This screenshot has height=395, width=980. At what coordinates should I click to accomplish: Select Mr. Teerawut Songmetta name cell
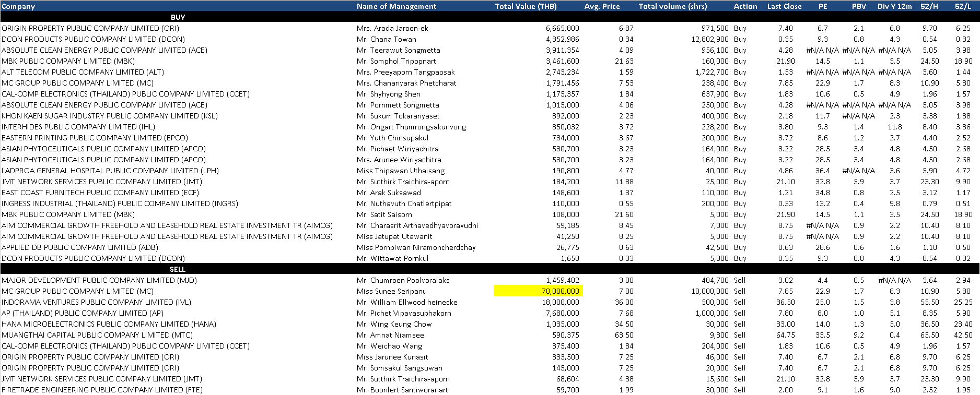pyautogui.click(x=399, y=50)
